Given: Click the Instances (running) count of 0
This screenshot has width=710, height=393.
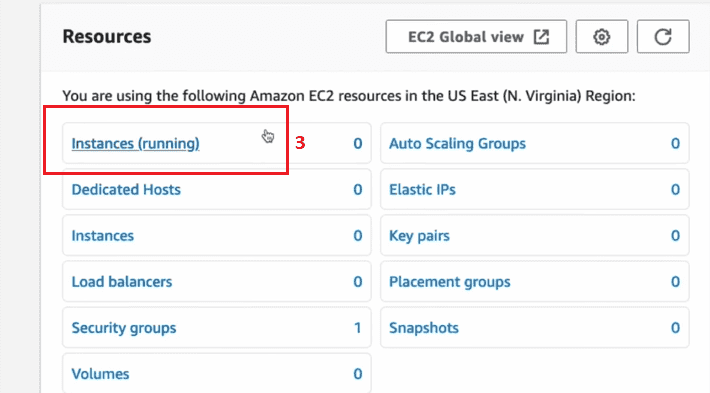Looking at the screenshot, I should (358, 144).
